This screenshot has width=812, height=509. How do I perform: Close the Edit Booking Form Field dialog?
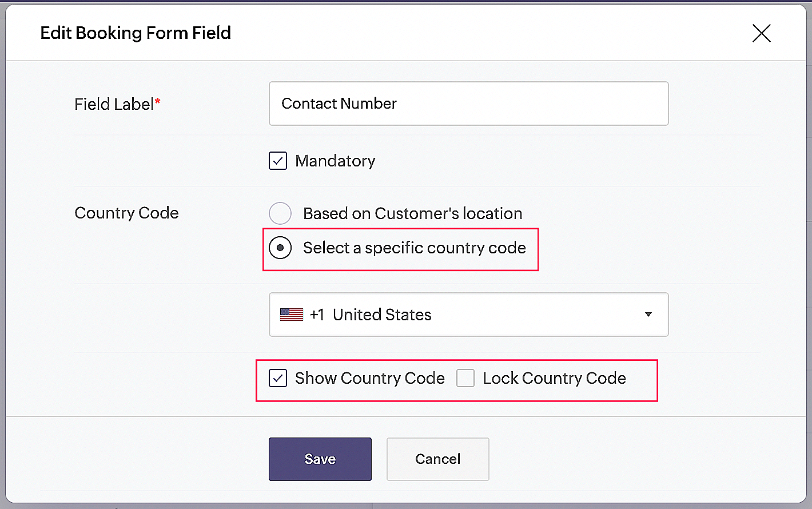pyautogui.click(x=761, y=33)
